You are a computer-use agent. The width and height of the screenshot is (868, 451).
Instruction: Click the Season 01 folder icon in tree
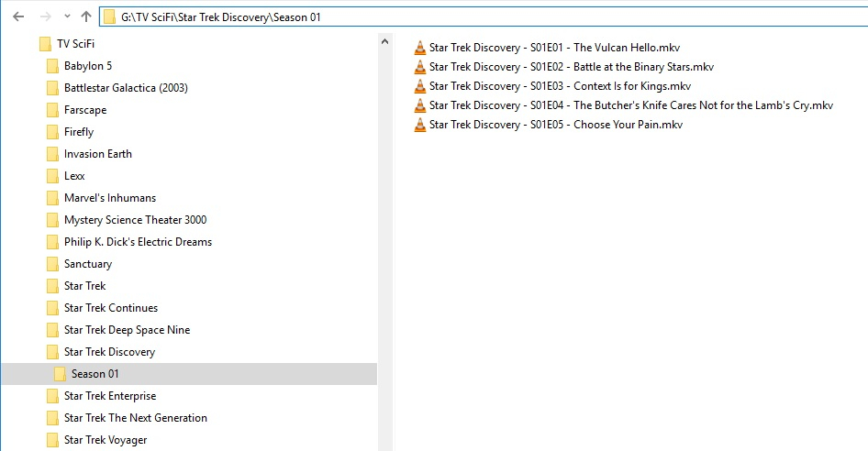(x=60, y=374)
